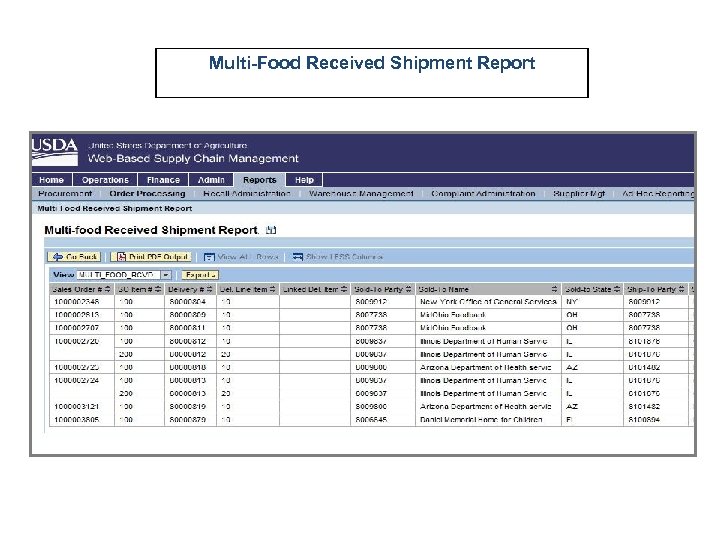720x540 pixels.
Task: Click New York Office of General Services cell
Action: (x=488, y=302)
